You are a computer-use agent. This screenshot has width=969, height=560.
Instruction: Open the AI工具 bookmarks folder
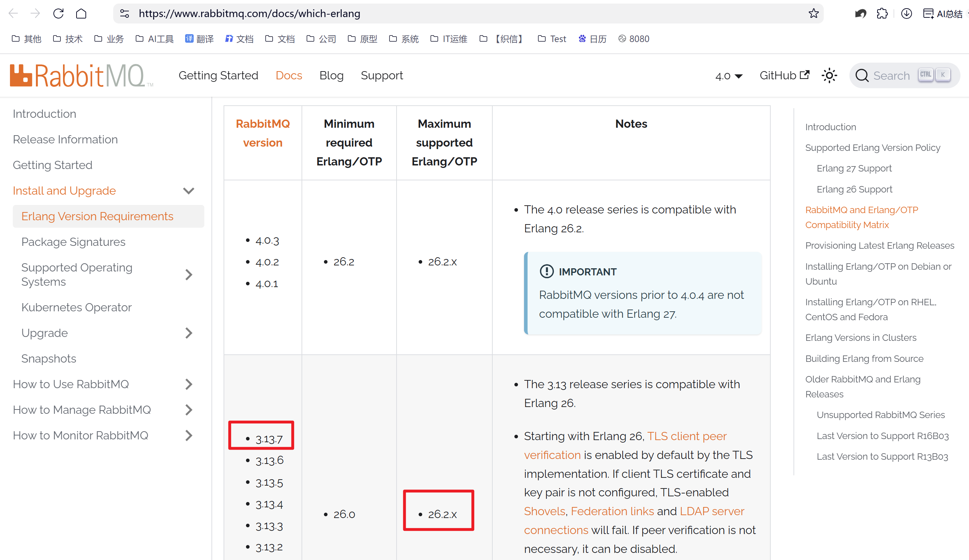point(154,39)
